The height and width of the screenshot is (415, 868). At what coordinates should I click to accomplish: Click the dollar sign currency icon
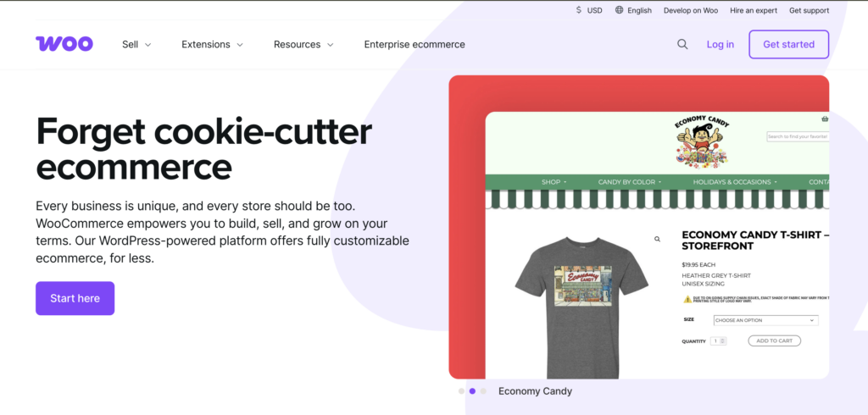click(578, 10)
